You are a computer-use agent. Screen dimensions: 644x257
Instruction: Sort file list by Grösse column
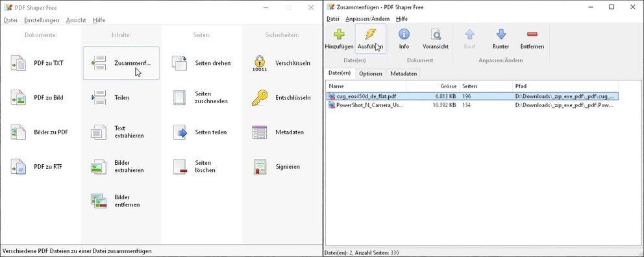click(432, 86)
